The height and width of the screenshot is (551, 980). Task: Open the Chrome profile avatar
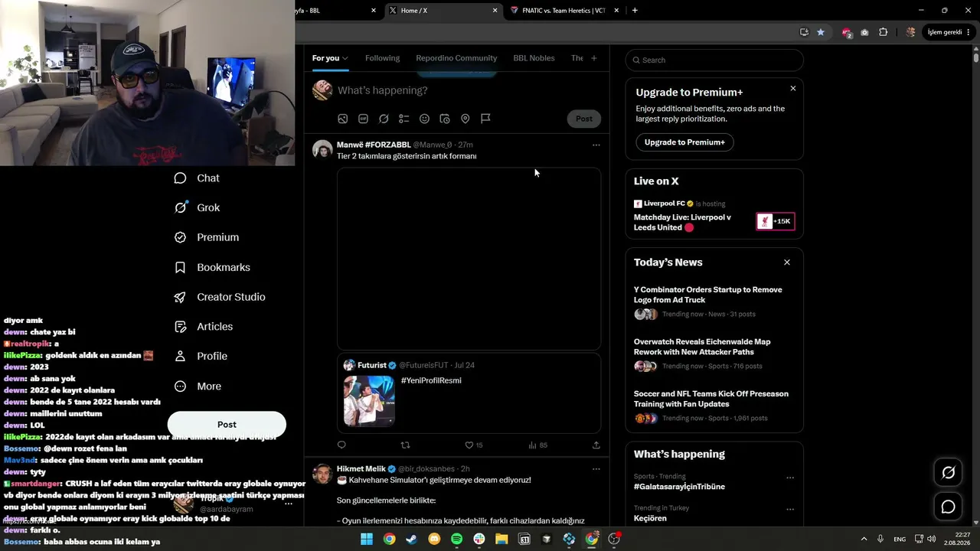(x=910, y=32)
